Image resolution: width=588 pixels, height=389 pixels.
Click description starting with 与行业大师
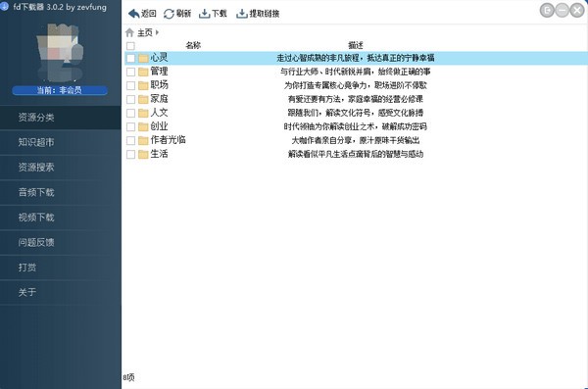pyautogui.click(x=356, y=72)
